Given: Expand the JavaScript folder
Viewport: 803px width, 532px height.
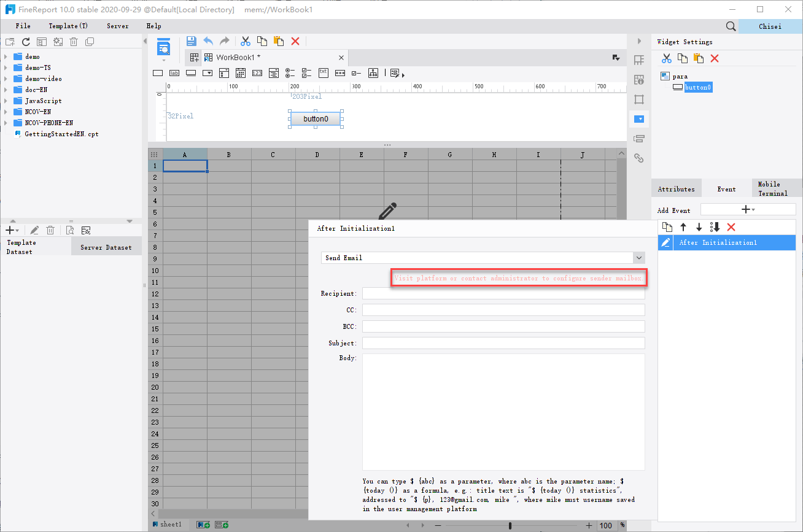Looking at the screenshot, I should [6, 101].
